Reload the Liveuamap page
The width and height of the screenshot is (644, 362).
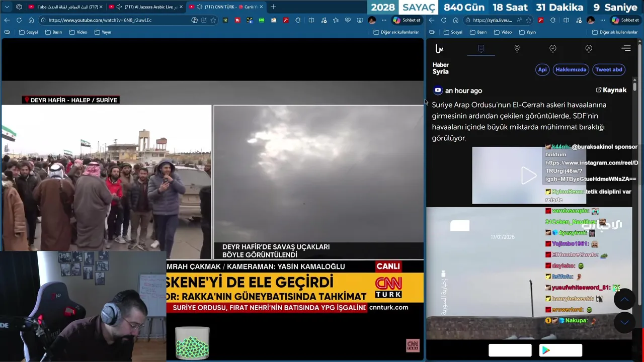point(444,20)
